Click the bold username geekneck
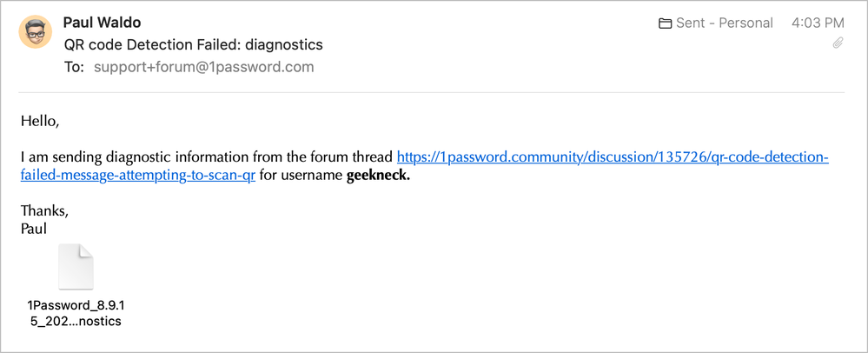 [378, 175]
